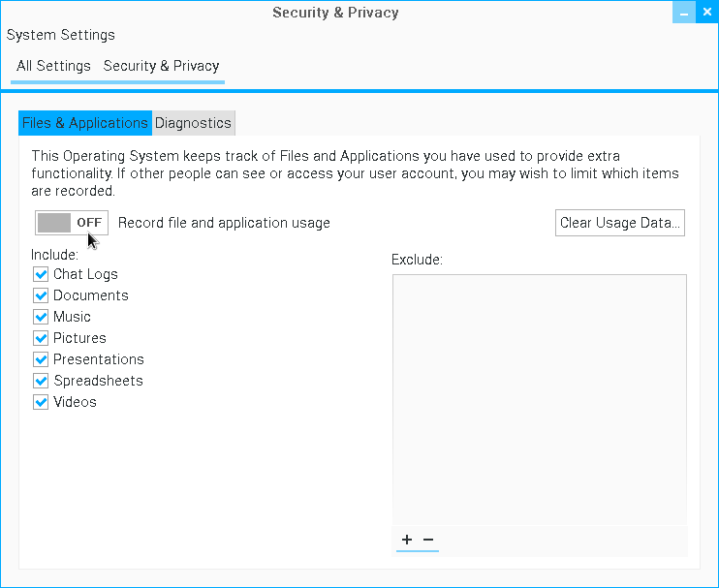Go back to All Settings
This screenshot has width=719, height=588.
(53, 66)
